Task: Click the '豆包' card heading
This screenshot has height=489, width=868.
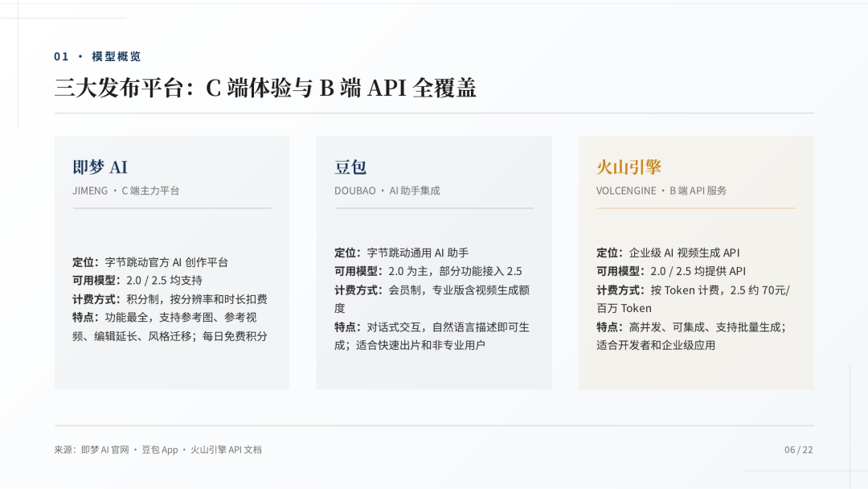Action: click(x=350, y=166)
